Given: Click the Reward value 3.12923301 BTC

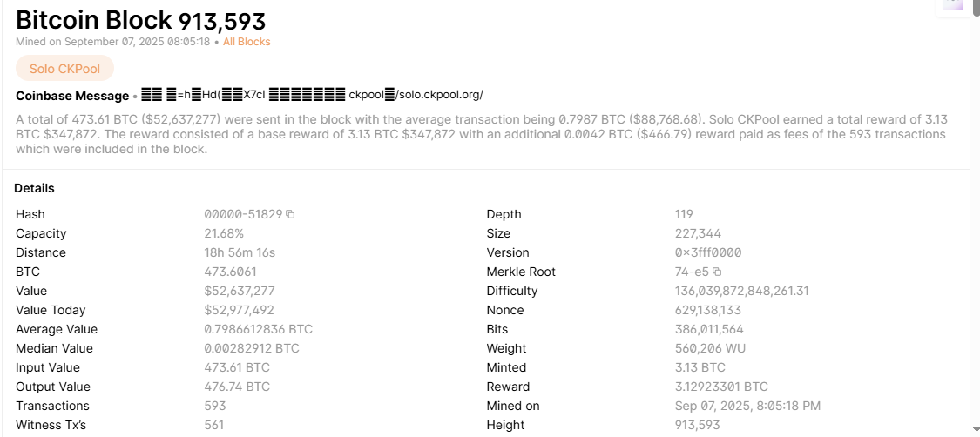Looking at the screenshot, I should pos(721,387).
